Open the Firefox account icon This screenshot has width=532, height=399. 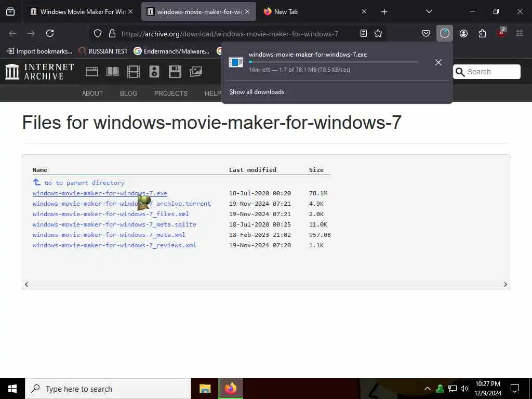click(463, 33)
